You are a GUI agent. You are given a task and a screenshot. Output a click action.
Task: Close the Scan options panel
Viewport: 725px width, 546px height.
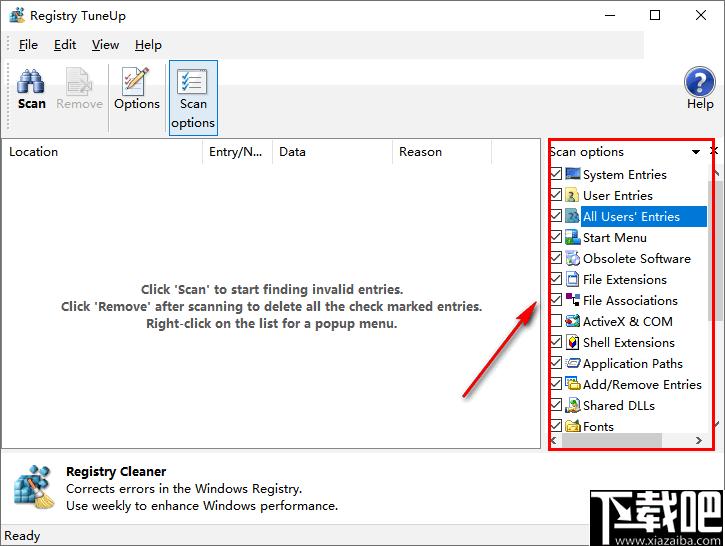[713, 151]
